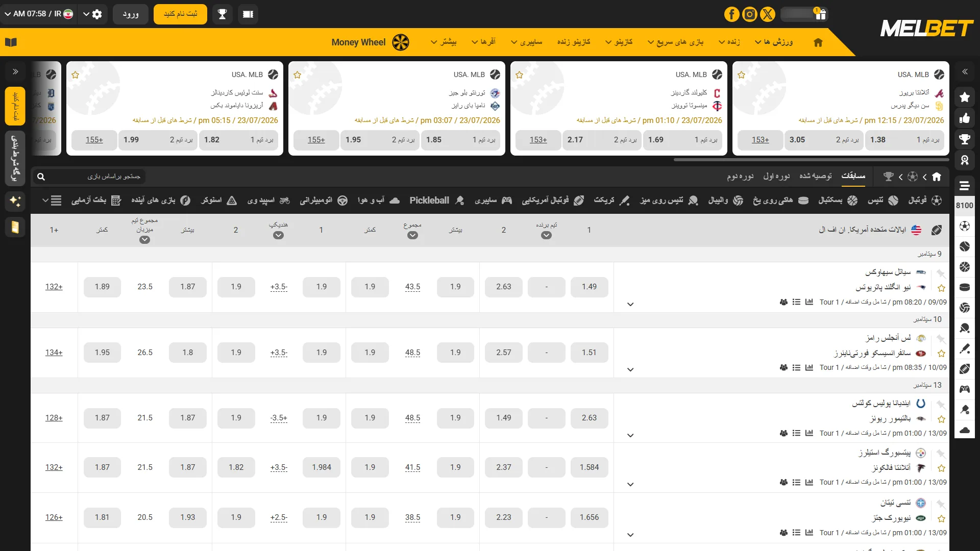Star the Indianapolis Colts match as favorite

coord(942,419)
